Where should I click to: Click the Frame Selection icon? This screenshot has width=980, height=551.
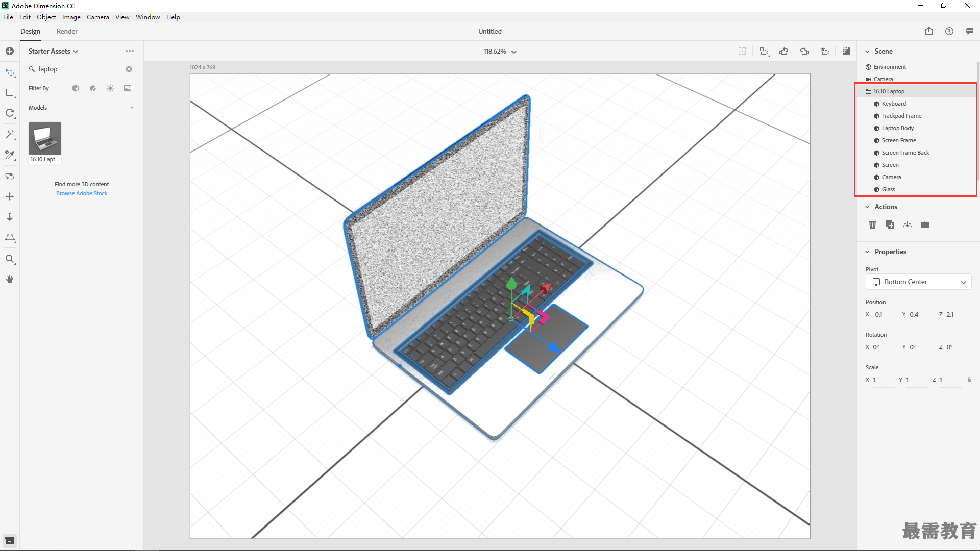[x=764, y=51]
